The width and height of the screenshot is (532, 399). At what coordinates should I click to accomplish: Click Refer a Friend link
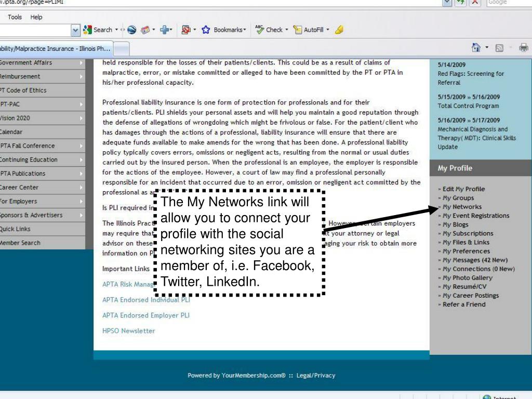coord(464,304)
